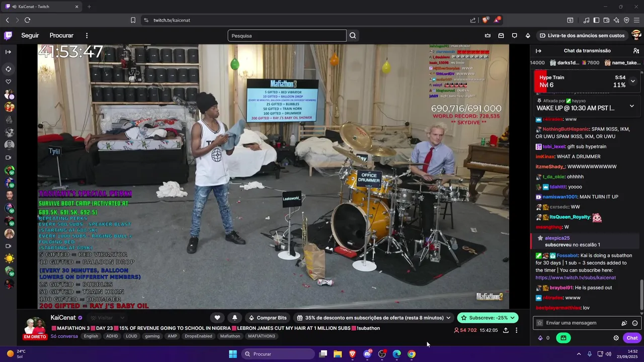Image resolution: width=644 pixels, height=362 pixels.
Task: Toggle browser sidebar panel icon
Action: [596, 20]
